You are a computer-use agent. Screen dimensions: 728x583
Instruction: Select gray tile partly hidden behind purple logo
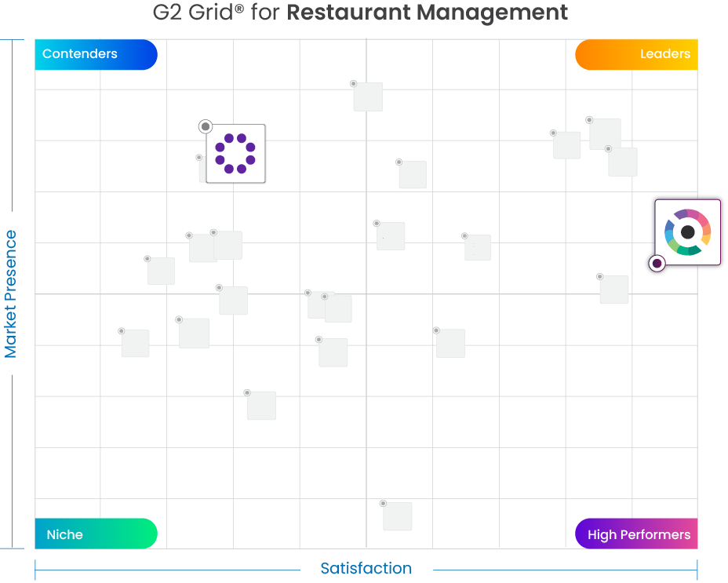point(202,169)
